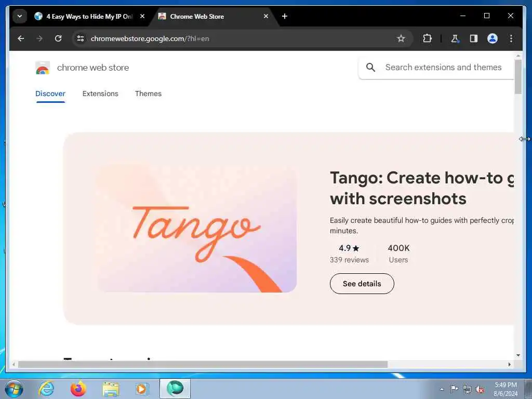Close the 4 Easy Ways to Hide My IP tab
532x399 pixels.
(142, 16)
